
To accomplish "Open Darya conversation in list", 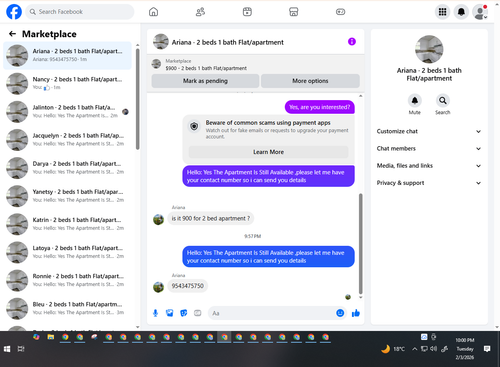I will pyautogui.click(x=67, y=168).
